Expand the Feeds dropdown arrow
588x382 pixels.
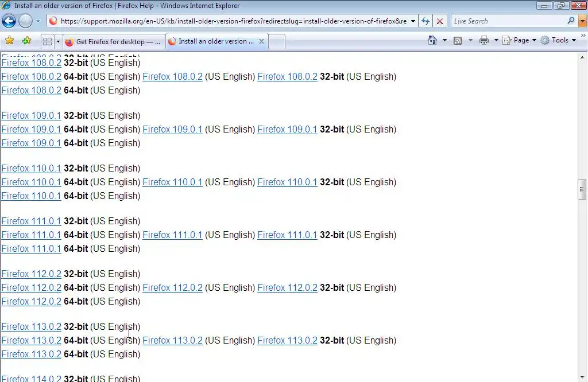click(470, 40)
